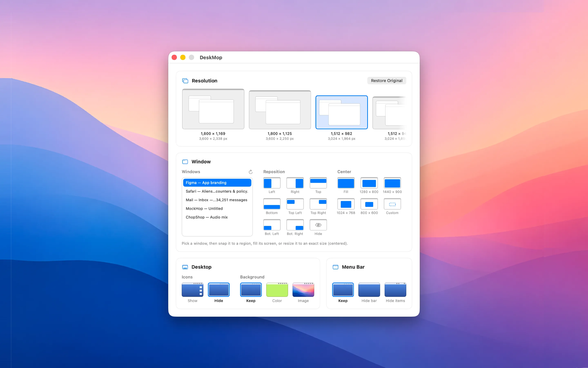Snap window to Top Left corner
Viewport: 588px width, 368px height.
pos(295,204)
